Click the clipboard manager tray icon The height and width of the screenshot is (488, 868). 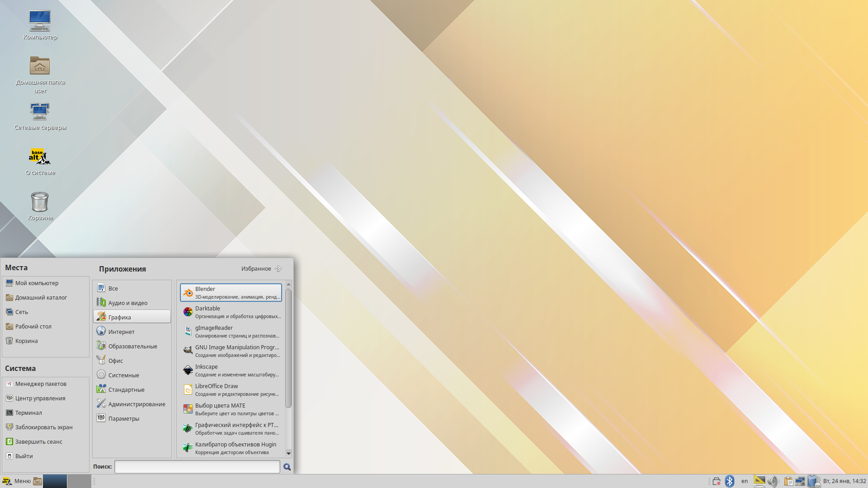point(788,481)
